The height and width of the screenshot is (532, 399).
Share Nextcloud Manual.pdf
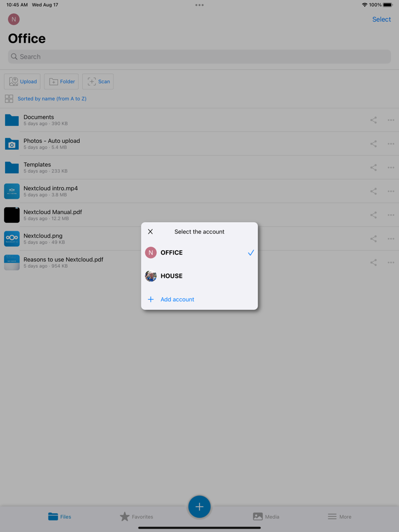(x=373, y=215)
